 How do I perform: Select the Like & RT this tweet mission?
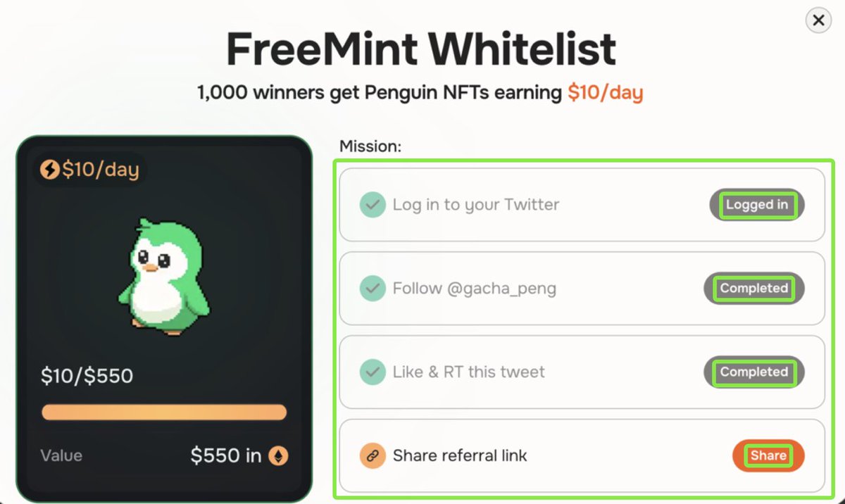(x=582, y=372)
